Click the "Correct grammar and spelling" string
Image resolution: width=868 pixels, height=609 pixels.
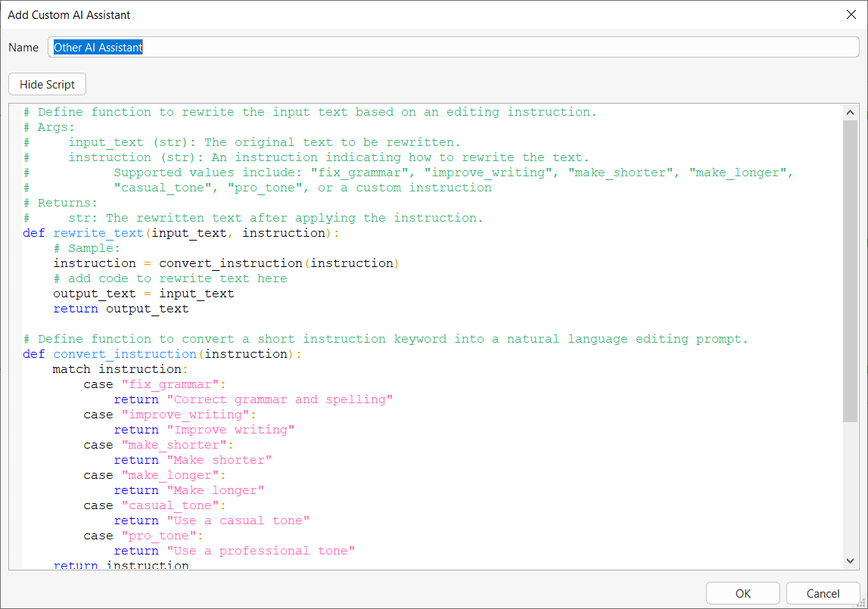(280, 399)
